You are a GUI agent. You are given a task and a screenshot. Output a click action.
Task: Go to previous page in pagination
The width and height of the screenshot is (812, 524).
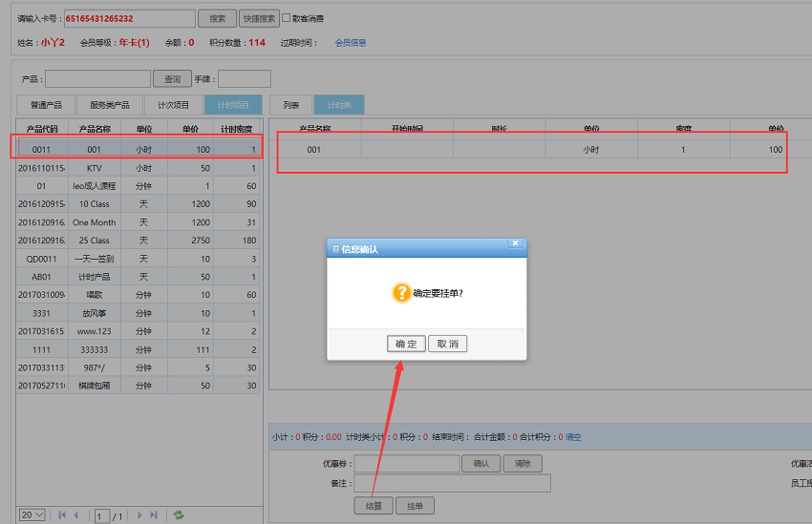pos(76,515)
